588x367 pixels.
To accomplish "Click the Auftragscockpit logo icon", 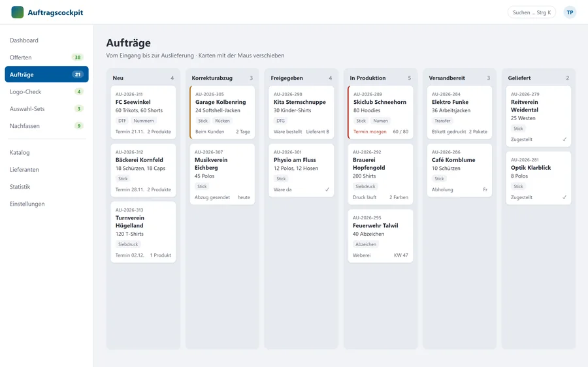I will tap(17, 12).
